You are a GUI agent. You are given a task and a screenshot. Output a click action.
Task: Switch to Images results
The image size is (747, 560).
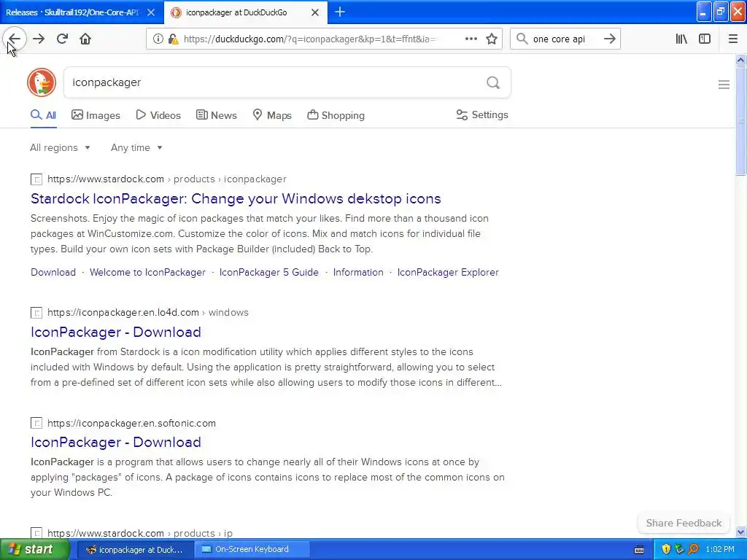tap(96, 115)
